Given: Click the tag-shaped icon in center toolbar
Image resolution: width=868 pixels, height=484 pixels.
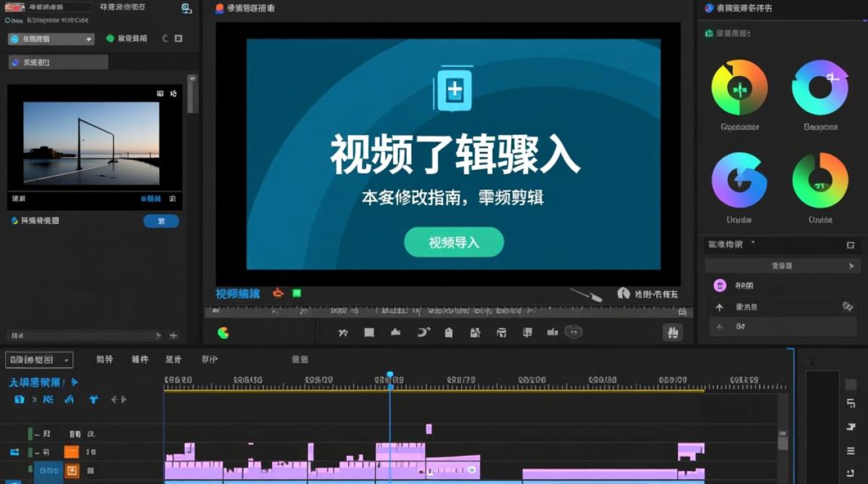Looking at the screenshot, I should pyautogui.click(x=449, y=333).
